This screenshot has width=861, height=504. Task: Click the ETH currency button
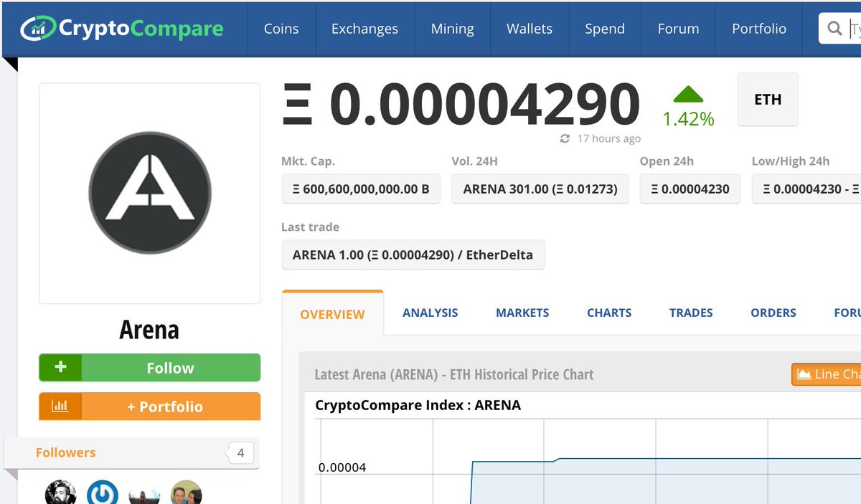coord(768,100)
